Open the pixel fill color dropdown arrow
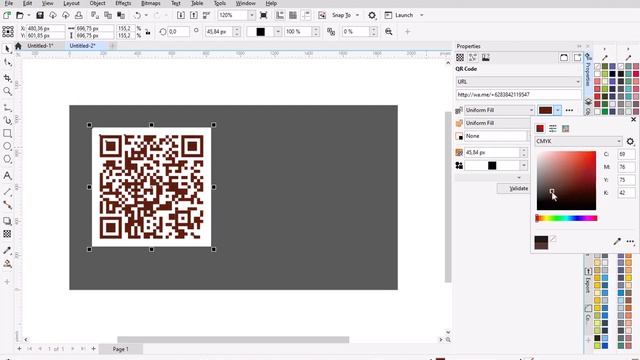The width and height of the screenshot is (640, 360). point(558,110)
